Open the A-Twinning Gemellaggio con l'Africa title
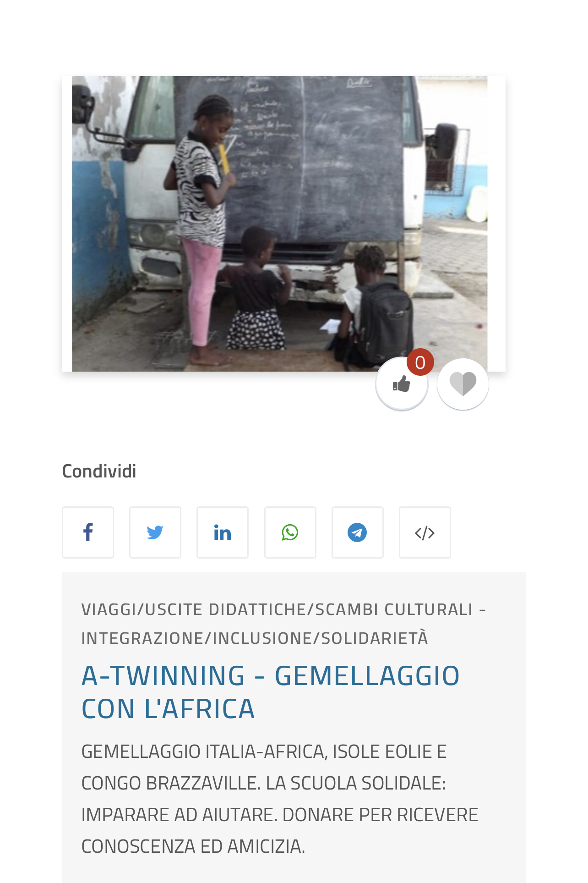Image resolution: width=588 pixels, height=883 pixels. [x=270, y=692]
